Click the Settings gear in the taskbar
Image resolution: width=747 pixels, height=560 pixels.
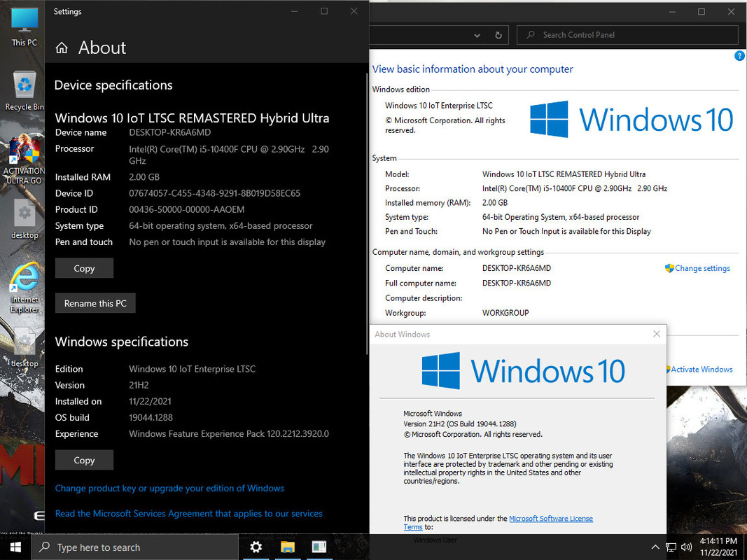click(256, 547)
